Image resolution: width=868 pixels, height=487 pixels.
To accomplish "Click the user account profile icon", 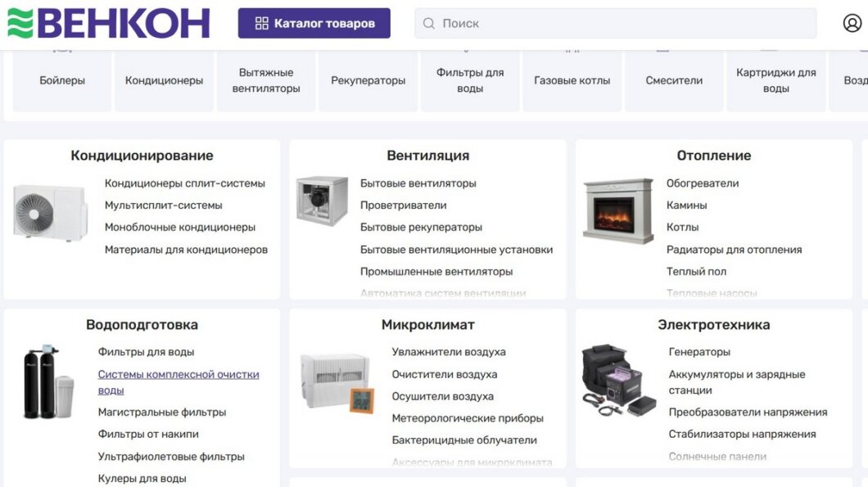I will point(852,23).
